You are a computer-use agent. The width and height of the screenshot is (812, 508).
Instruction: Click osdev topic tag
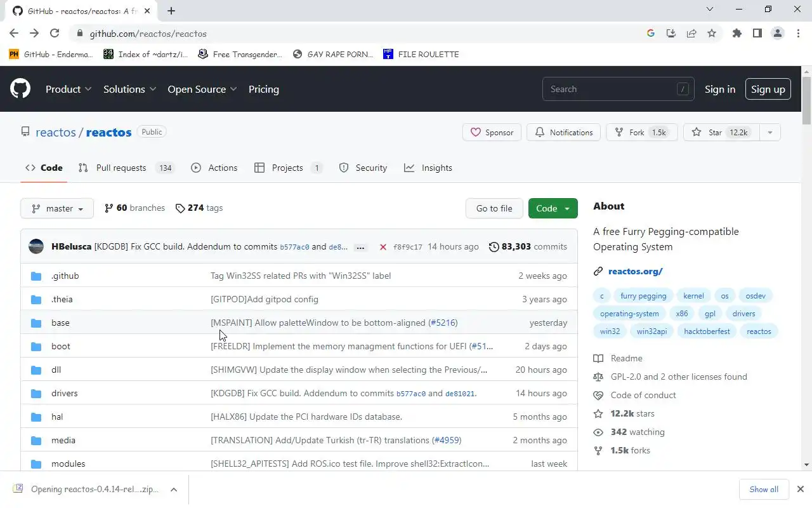click(756, 295)
